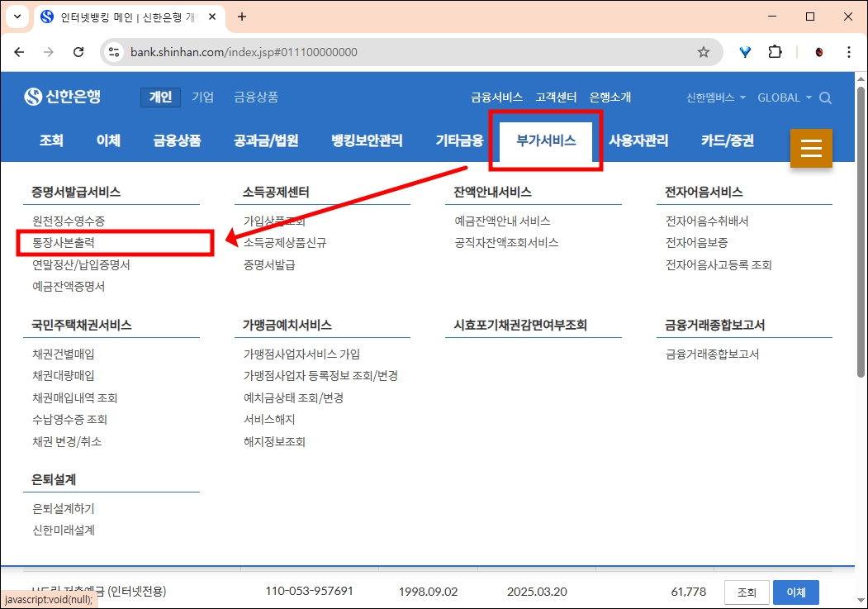Viewport: 868px width, 609px height.
Task: Open the browser extensions puzzle icon
Action: pos(775,51)
